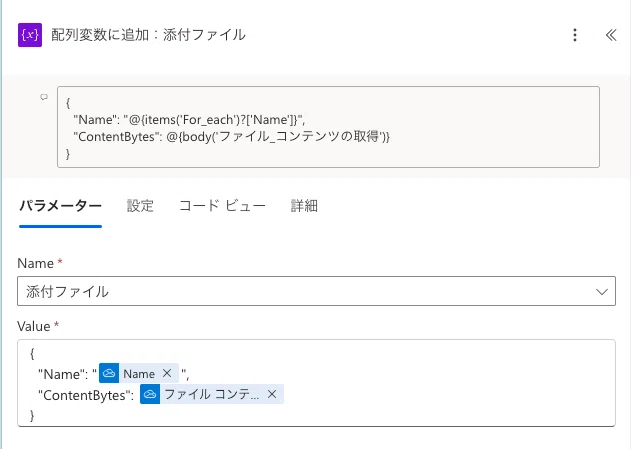
Task: Click the small comment note icon
Action: [x=44, y=97]
